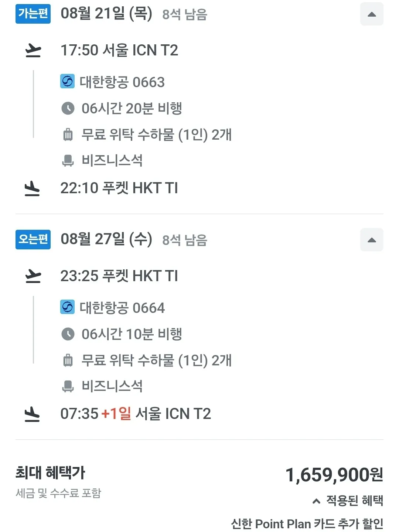Image resolution: width=399 pixels, height=532 pixels.
Task: Click the outbound arrival landing icon at 22:10
Action: 32,188
